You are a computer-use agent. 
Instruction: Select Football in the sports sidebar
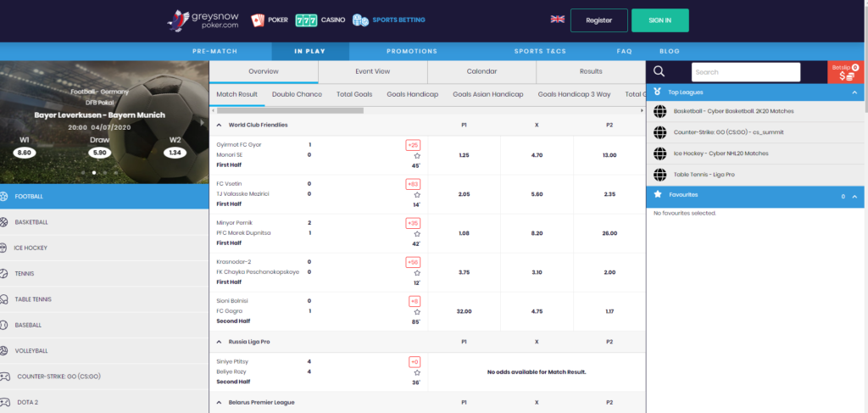coord(104,197)
